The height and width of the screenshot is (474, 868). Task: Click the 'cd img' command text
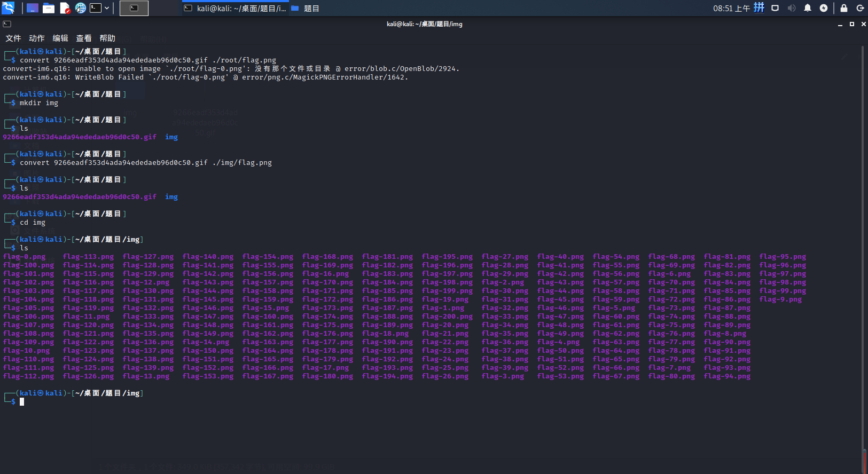point(33,223)
